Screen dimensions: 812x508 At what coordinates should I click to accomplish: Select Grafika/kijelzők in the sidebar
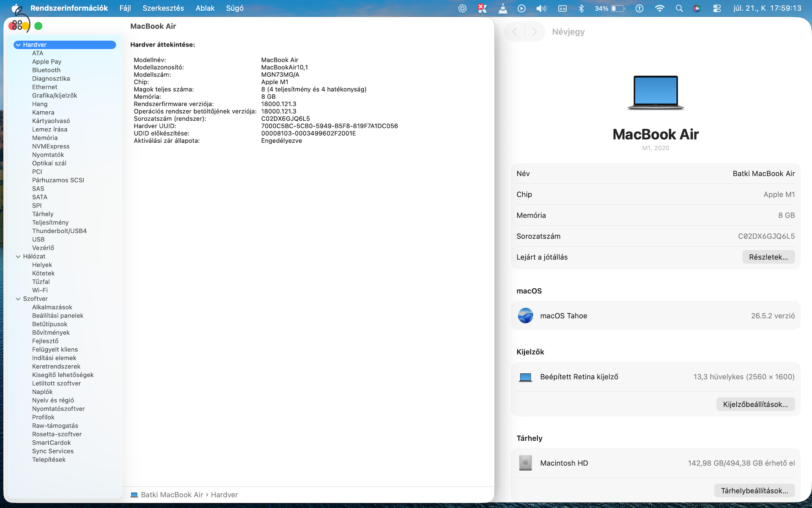55,96
